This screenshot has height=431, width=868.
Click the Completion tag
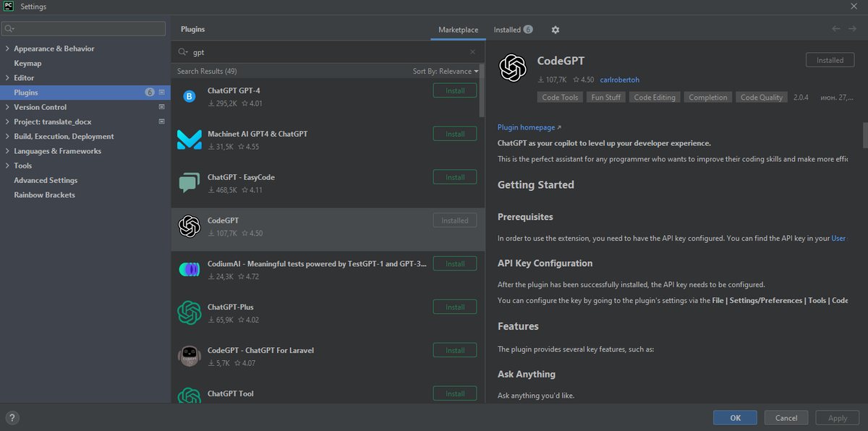point(708,97)
